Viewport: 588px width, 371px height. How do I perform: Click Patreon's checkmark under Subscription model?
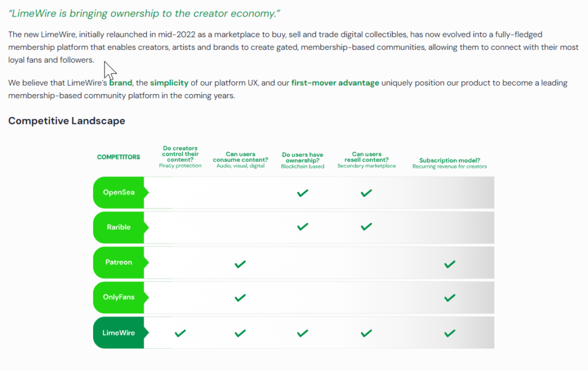[x=450, y=264]
